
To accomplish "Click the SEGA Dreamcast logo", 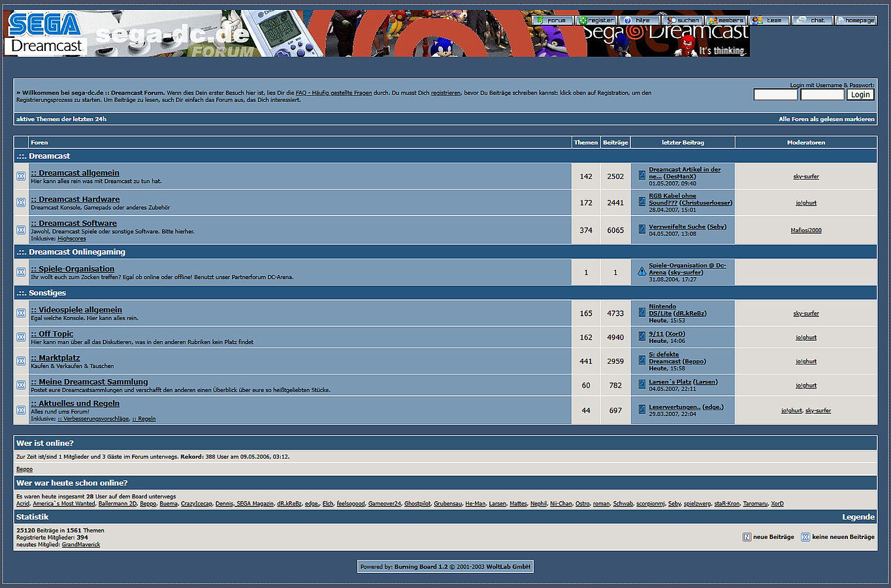I will (45, 33).
